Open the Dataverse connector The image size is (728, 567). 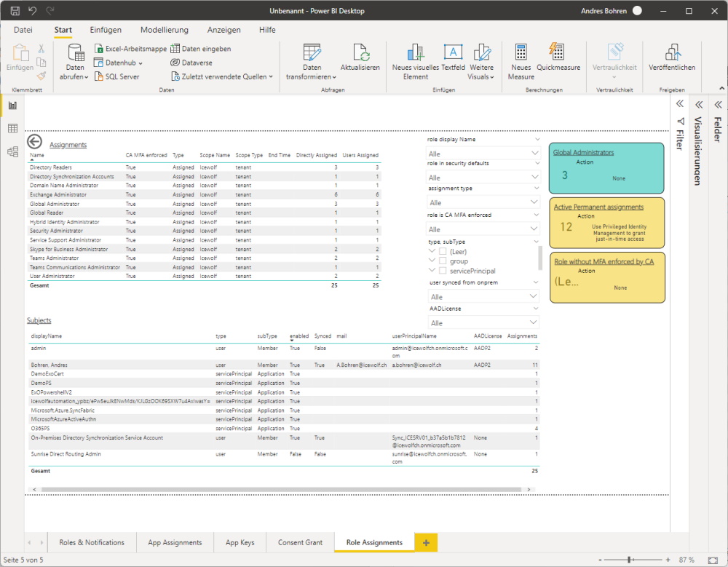coord(191,63)
